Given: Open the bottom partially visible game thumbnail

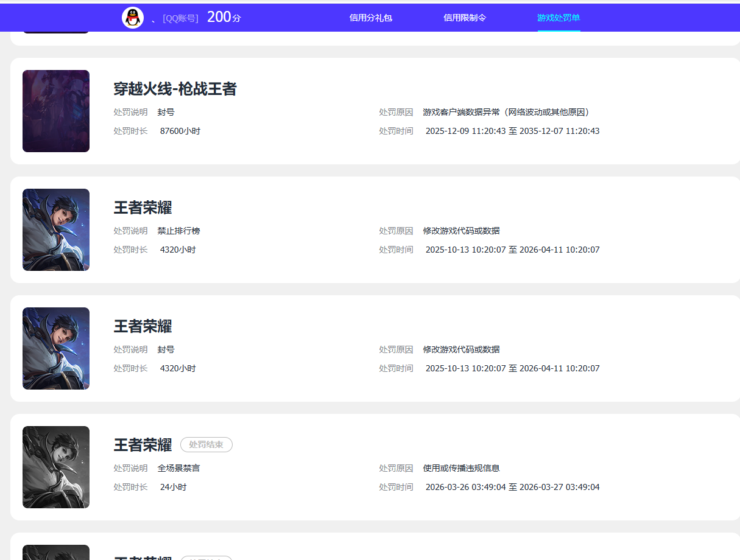Looking at the screenshot, I should coord(55,554).
